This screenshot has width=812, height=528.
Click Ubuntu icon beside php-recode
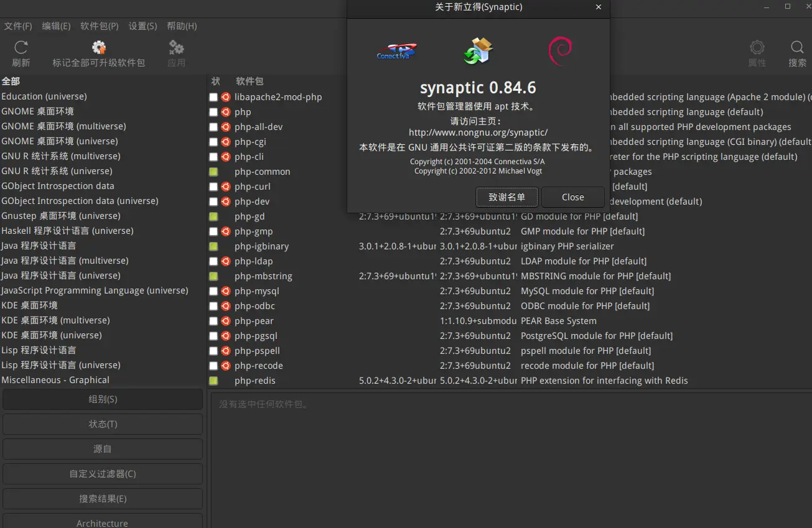pyautogui.click(x=226, y=366)
